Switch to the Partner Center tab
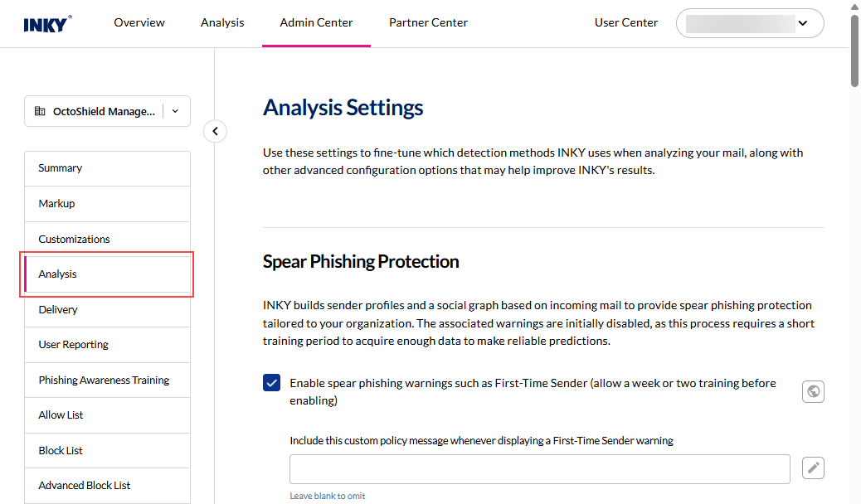861x504 pixels. click(428, 23)
